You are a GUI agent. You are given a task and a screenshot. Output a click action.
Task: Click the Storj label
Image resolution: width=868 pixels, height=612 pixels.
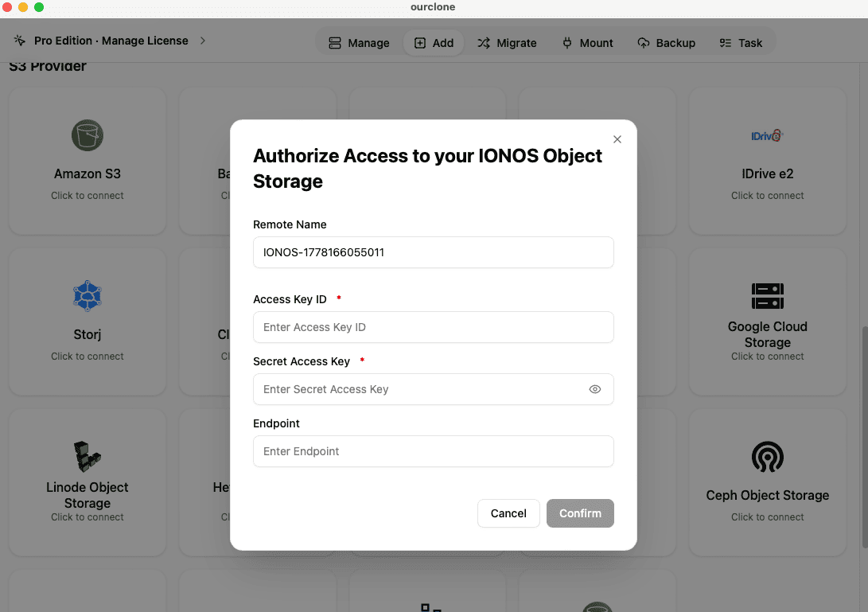click(x=88, y=334)
